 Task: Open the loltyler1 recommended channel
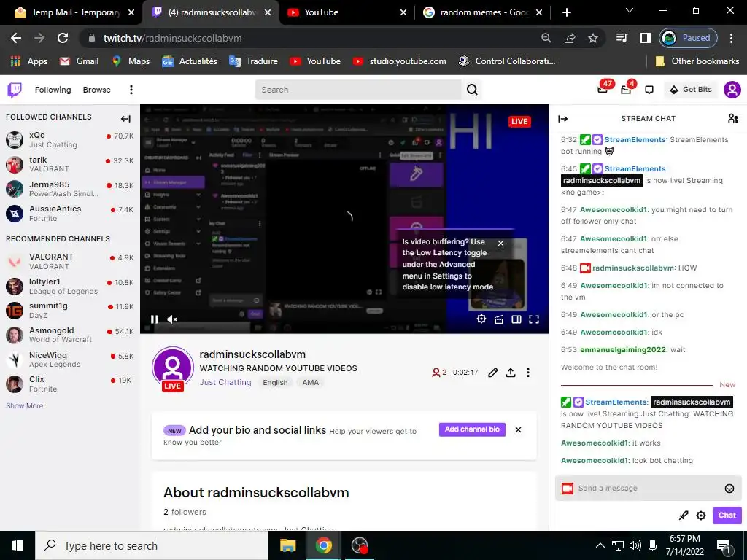pos(69,286)
